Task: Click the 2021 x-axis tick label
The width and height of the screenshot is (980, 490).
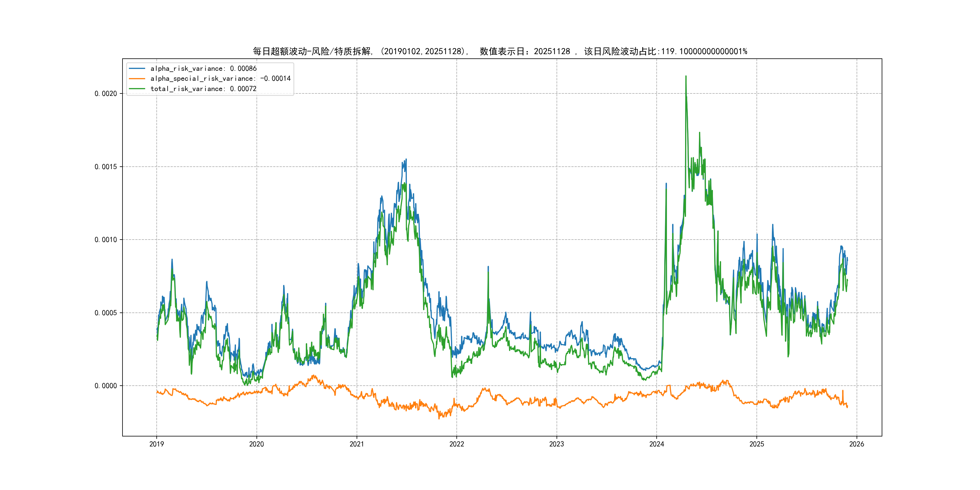Action: [357, 444]
